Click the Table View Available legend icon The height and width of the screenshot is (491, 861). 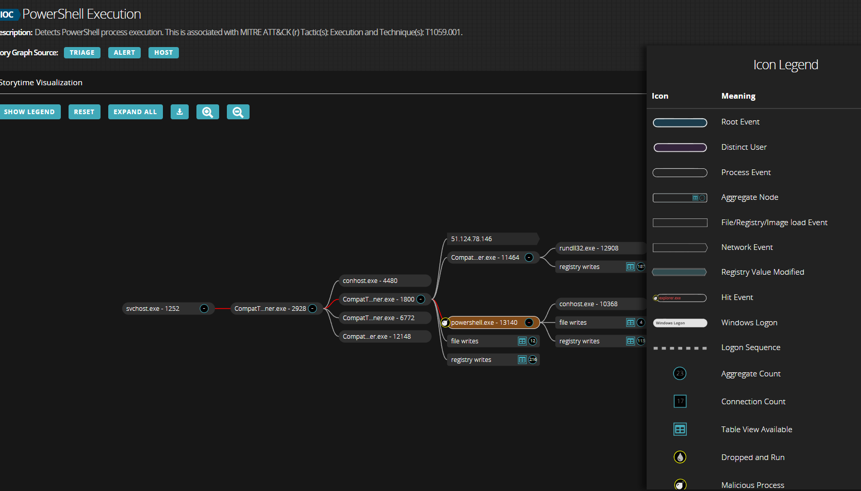coord(680,429)
